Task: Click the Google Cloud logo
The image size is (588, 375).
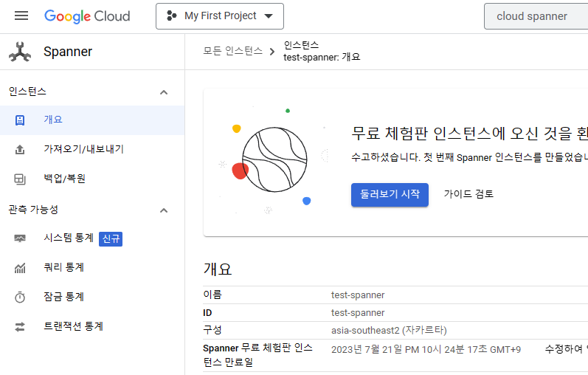Action: pyautogui.click(x=87, y=16)
